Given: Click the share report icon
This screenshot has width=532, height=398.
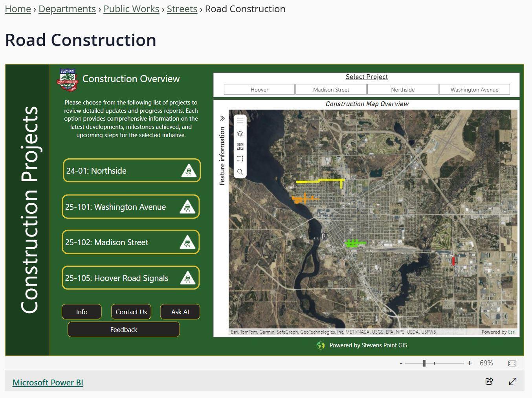Looking at the screenshot, I should (489, 381).
